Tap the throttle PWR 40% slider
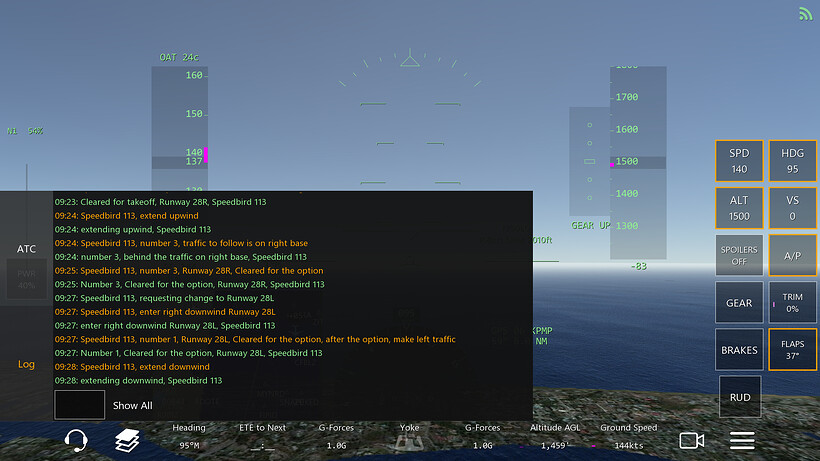Viewport: 820px width, 461px height. pos(26,280)
